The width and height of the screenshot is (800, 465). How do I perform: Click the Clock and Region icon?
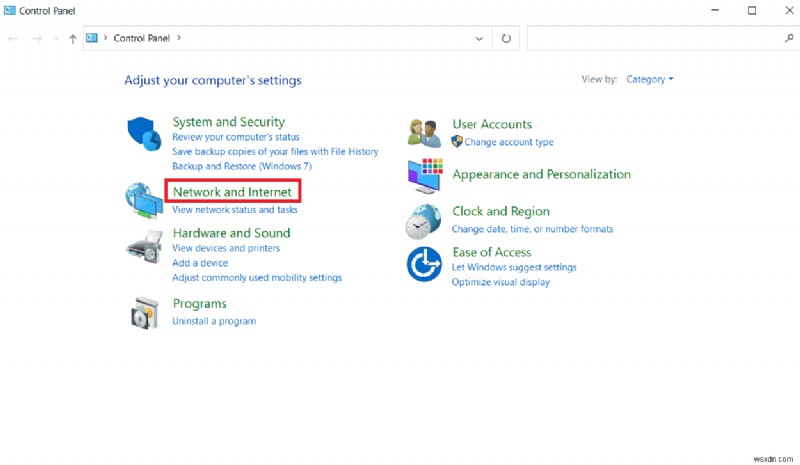click(x=425, y=220)
